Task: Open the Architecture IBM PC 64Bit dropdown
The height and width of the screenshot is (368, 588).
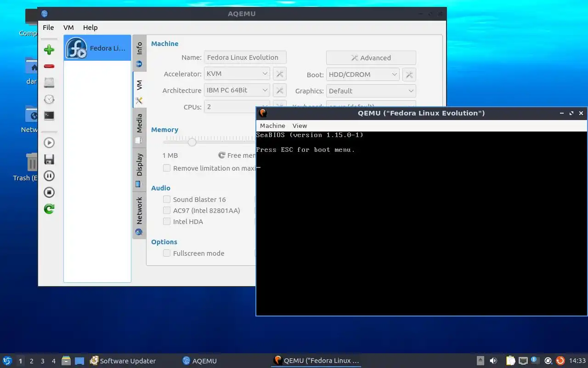Action: pyautogui.click(x=237, y=90)
